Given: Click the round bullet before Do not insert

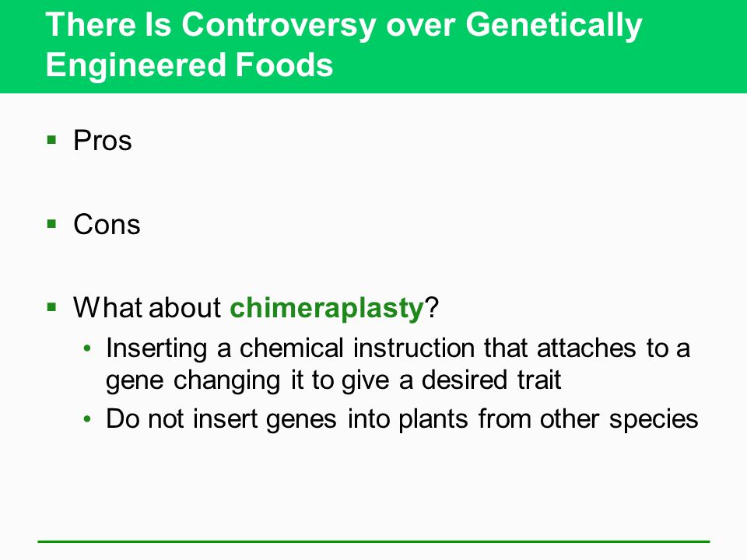Looking at the screenshot, I should pos(86,419).
